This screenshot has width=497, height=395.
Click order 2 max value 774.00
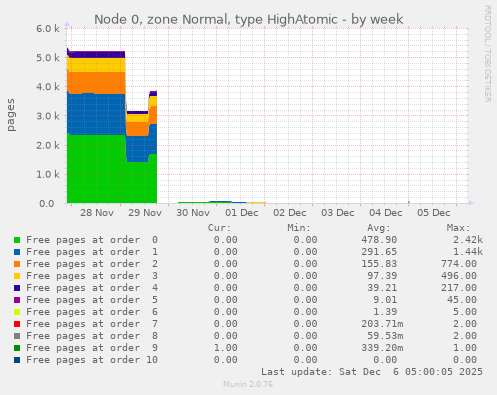(459, 264)
